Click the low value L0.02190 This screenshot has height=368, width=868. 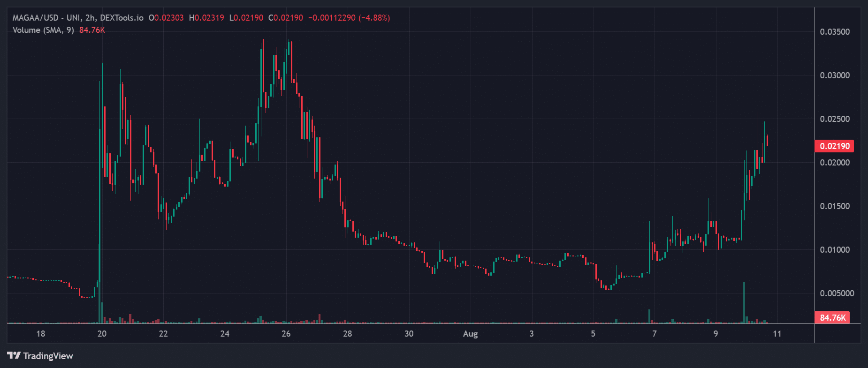(x=246, y=18)
